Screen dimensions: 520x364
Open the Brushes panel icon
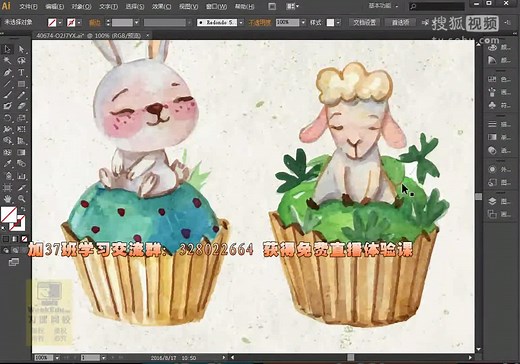492,92
